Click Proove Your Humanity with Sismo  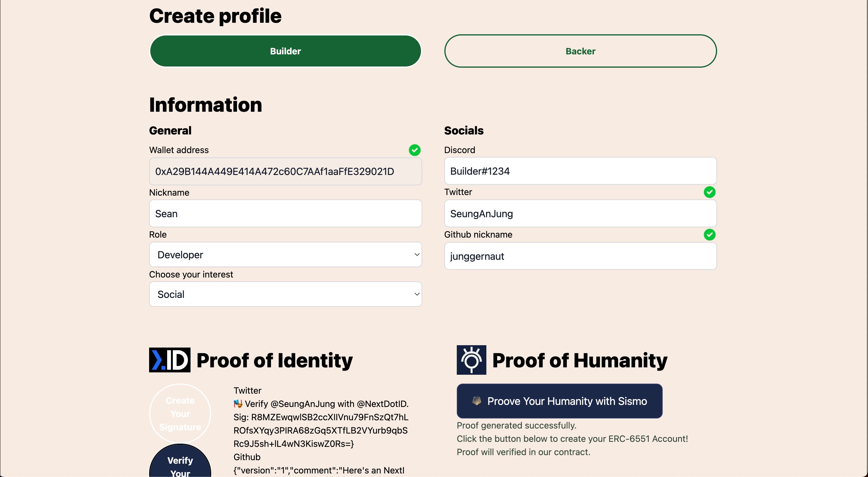(x=559, y=401)
